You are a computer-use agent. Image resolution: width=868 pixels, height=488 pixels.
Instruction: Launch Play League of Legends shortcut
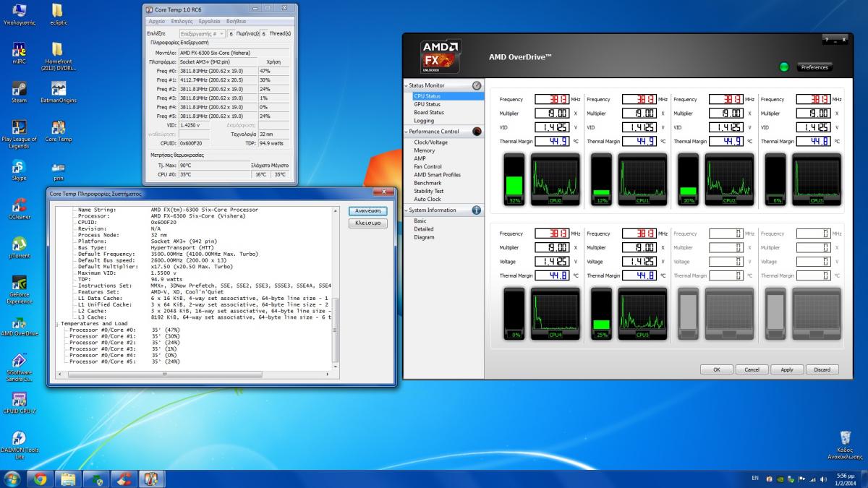coord(20,134)
